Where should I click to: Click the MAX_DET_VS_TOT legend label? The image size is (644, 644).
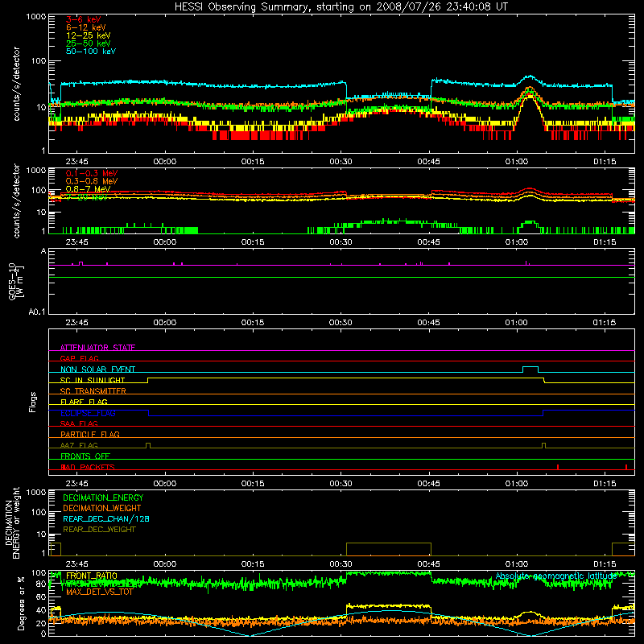coord(99,592)
